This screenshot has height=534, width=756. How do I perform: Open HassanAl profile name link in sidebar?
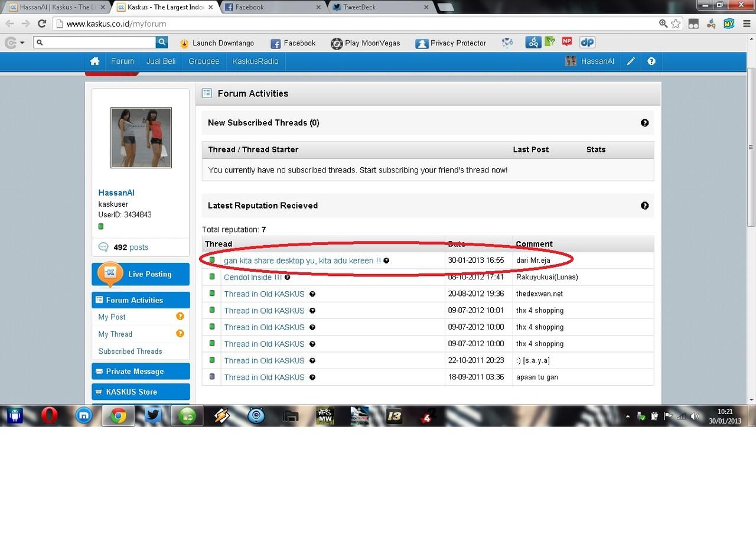pos(116,193)
